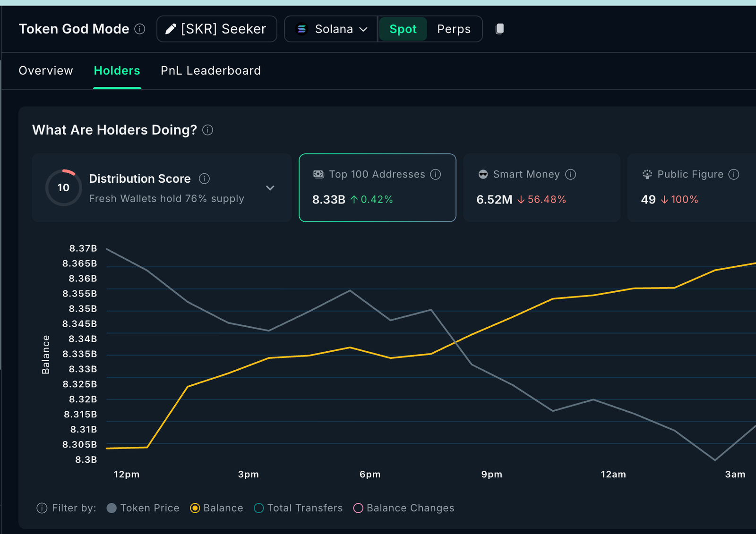The width and height of the screenshot is (756, 534).
Task: Expand the Distribution Score card chevron
Action: [x=270, y=187]
